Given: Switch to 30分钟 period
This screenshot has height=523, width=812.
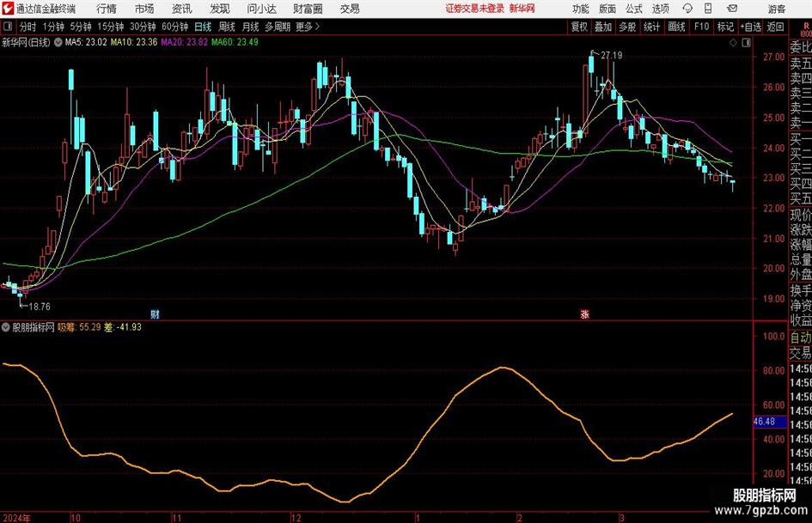Looking at the screenshot, I should coord(143,27).
